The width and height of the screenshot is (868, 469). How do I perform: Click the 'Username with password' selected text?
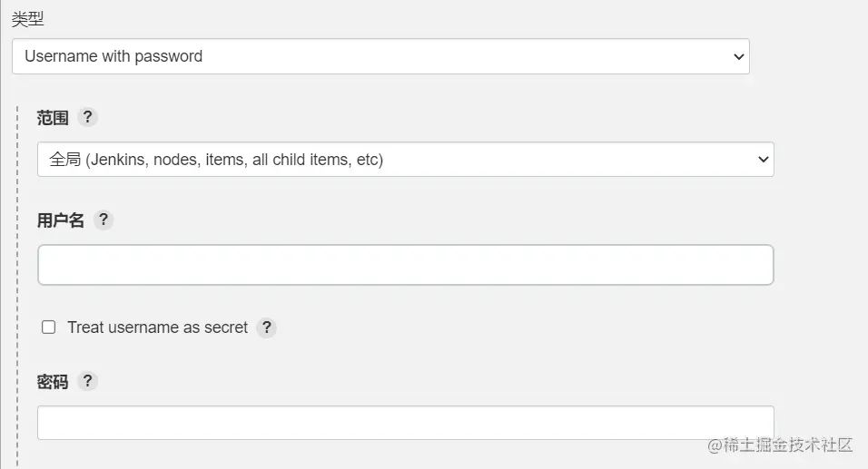pyautogui.click(x=113, y=56)
